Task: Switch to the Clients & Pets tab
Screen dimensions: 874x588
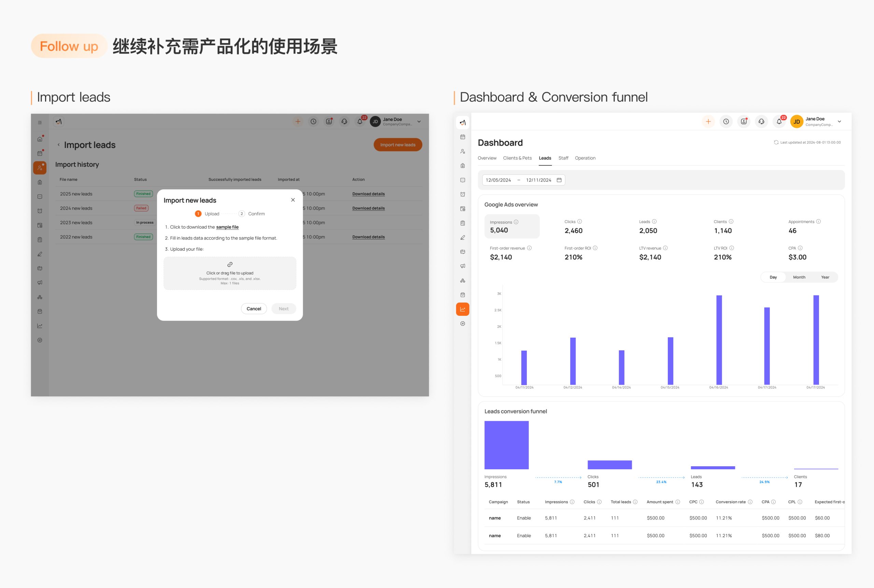Action: [517, 158]
